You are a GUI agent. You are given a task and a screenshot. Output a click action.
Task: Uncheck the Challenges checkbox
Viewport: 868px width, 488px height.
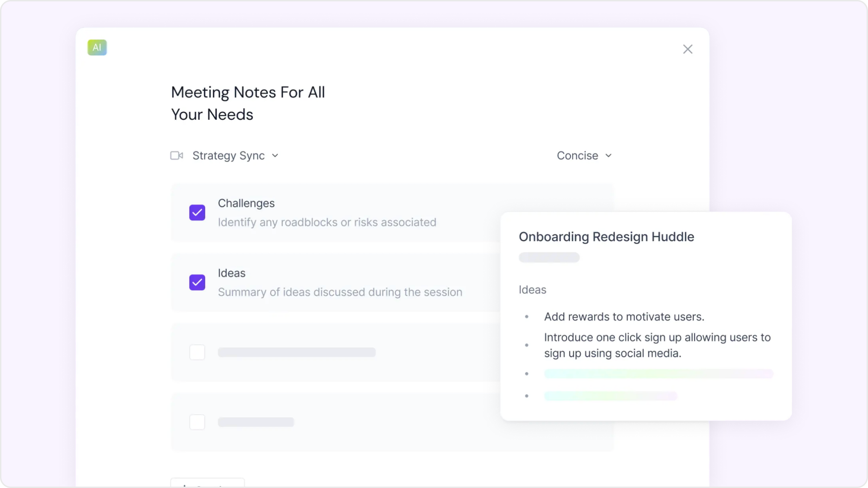pyautogui.click(x=197, y=212)
